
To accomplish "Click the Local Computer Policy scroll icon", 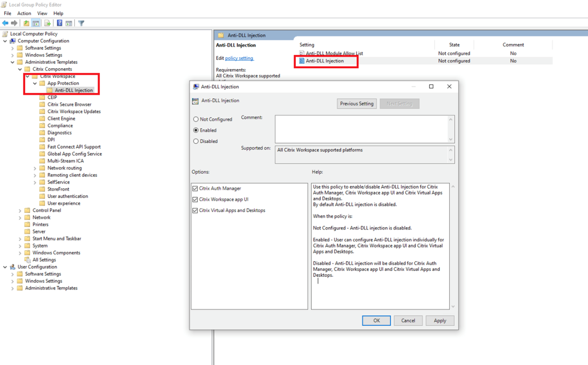I will pos(5,34).
